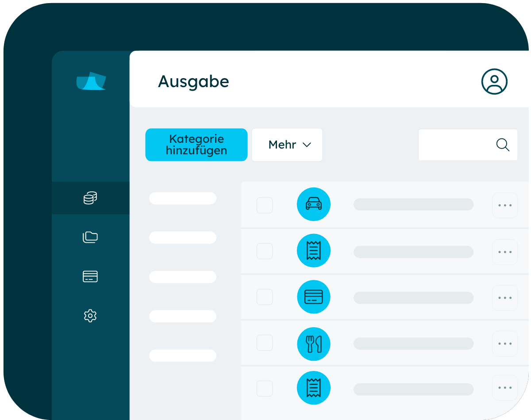
Task: Select the checkbox in the credit card row
Action: (264, 297)
